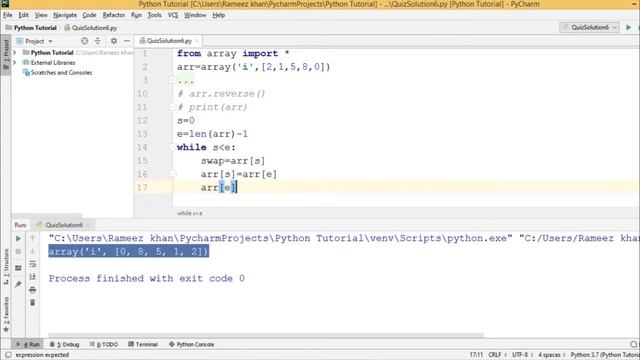This screenshot has height=360, width=640.
Task: Open the File menu
Action: [7, 15]
